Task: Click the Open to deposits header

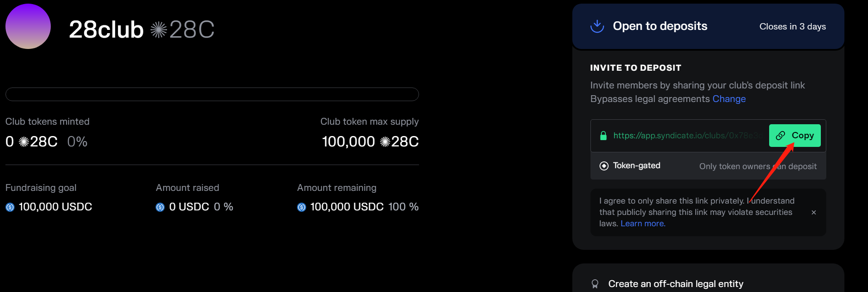Action: tap(660, 26)
